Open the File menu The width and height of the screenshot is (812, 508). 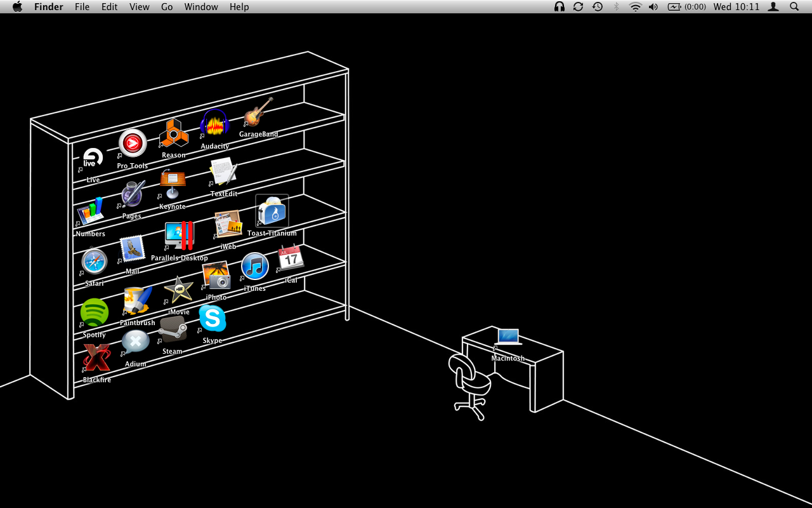coord(82,6)
